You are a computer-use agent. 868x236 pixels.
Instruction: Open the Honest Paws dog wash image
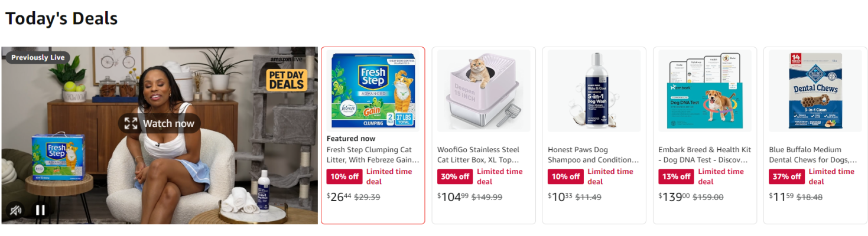point(594,90)
